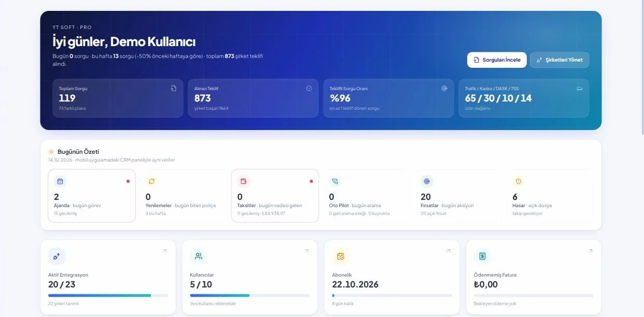Click the Yenilemeler refresh icon
Viewport: 644px width, 317px height.
pyautogui.click(x=151, y=181)
